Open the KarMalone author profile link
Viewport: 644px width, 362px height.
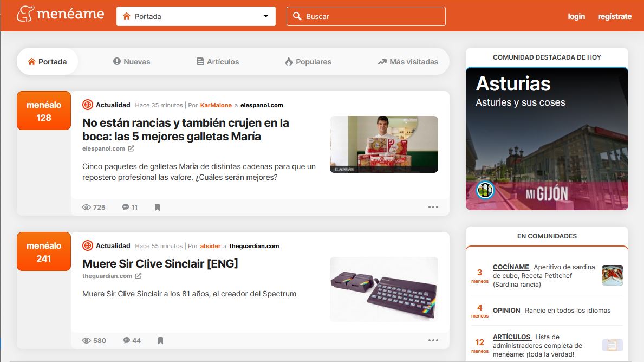tap(216, 105)
